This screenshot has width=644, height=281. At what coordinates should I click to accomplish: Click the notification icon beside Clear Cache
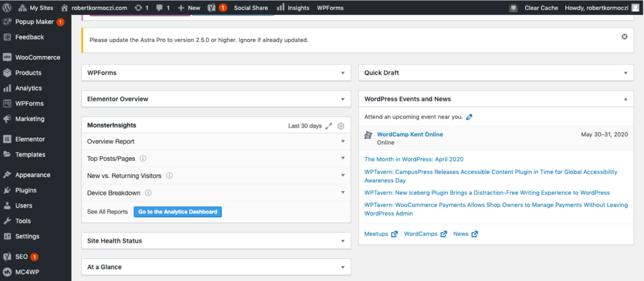pos(513,8)
